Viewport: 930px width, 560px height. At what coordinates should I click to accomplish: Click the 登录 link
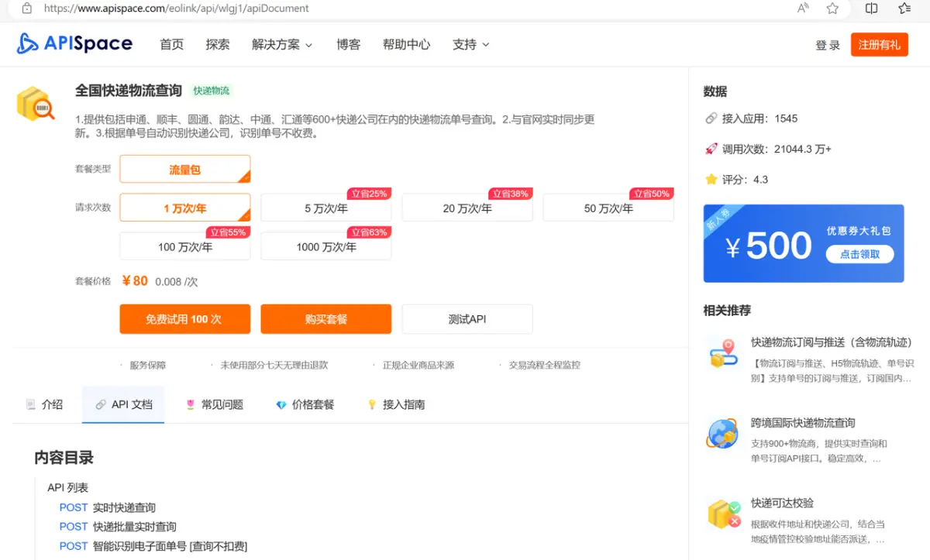[828, 45]
